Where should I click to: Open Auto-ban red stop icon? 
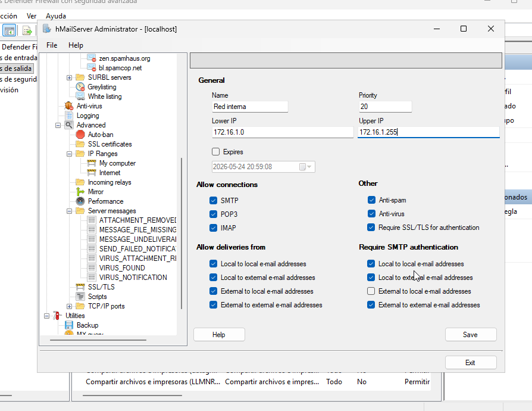(x=80, y=134)
